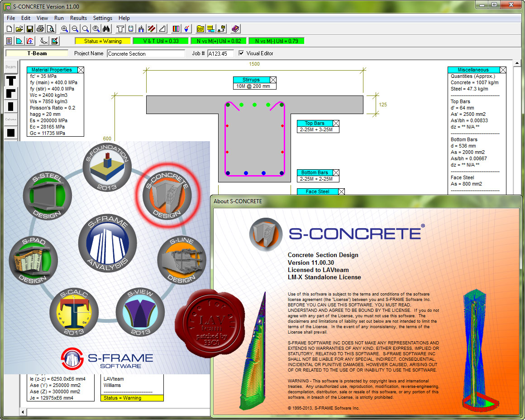525x420 pixels.
Task: Click the molecule-like nodes icon
Action: click(44, 41)
